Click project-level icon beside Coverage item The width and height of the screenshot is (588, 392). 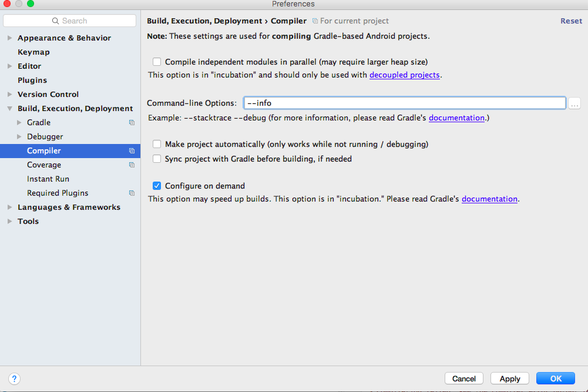pyautogui.click(x=132, y=165)
